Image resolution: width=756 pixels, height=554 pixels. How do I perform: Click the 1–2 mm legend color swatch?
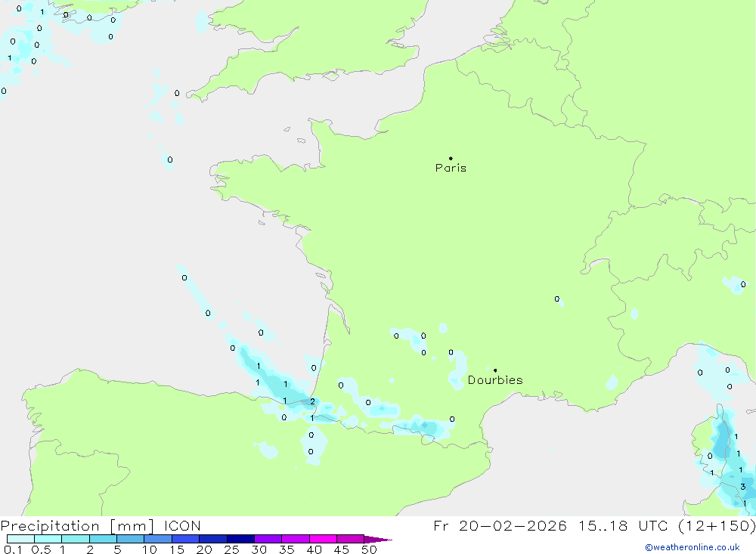(76, 539)
